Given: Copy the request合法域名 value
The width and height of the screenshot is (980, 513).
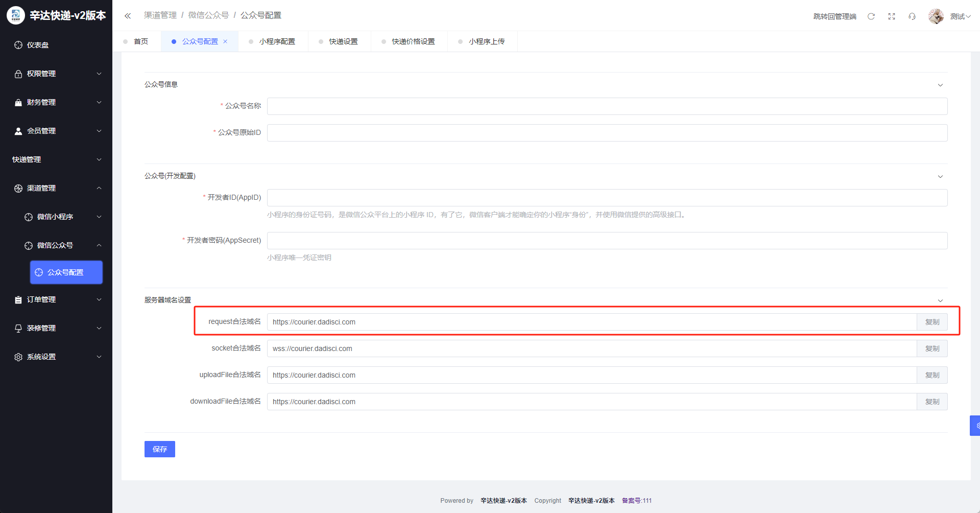Looking at the screenshot, I should [x=932, y=322].
